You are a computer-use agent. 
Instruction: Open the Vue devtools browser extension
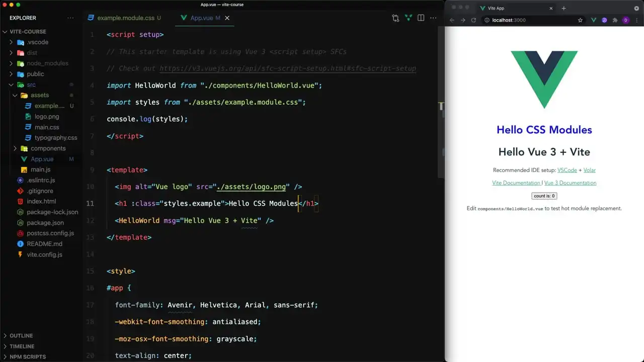[x=594, y=20]
